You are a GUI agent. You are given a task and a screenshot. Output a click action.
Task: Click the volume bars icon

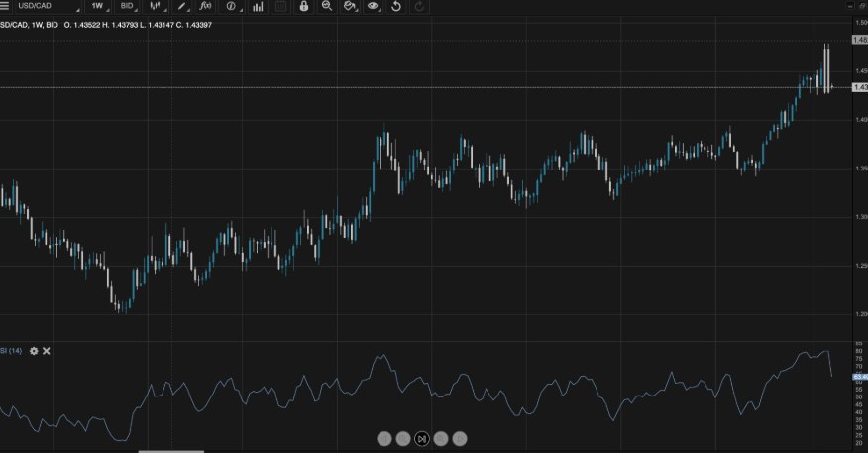tap(258, 6)
